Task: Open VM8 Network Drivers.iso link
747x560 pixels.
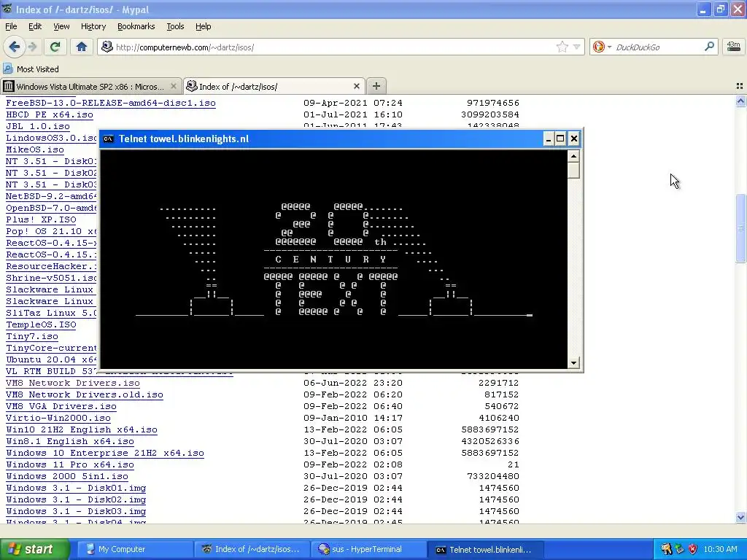Action: click(x=73, y=383)
